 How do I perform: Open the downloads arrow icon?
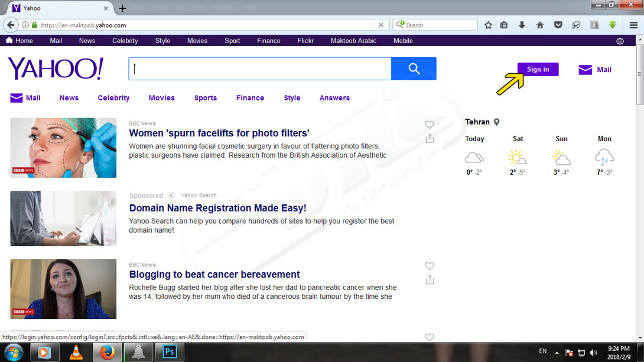[x=522, y=25]
